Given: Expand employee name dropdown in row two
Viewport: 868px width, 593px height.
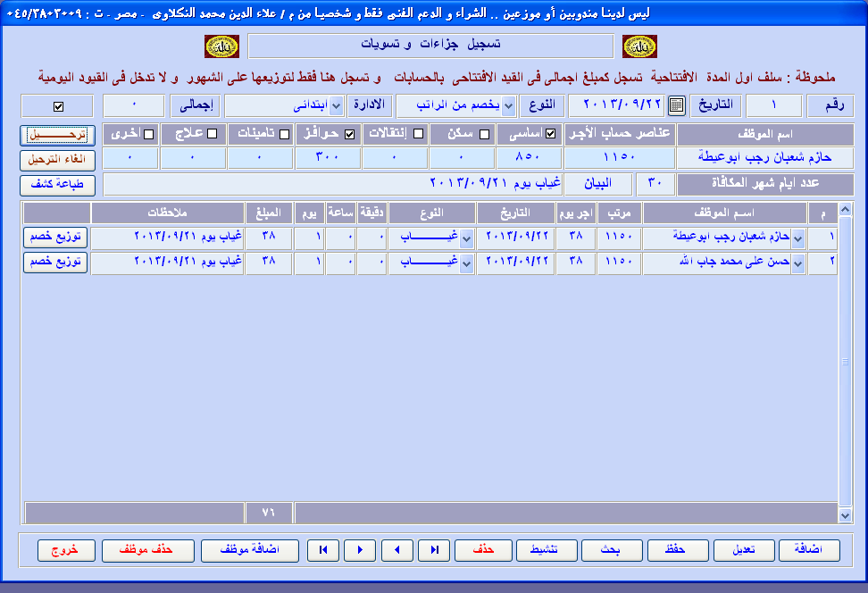Looking at the screenshot, I should [x=798, y=263].
